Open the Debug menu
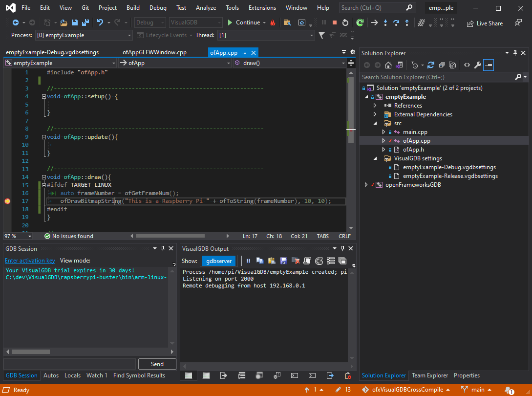The image size is (532, 396). coord(158,7)
